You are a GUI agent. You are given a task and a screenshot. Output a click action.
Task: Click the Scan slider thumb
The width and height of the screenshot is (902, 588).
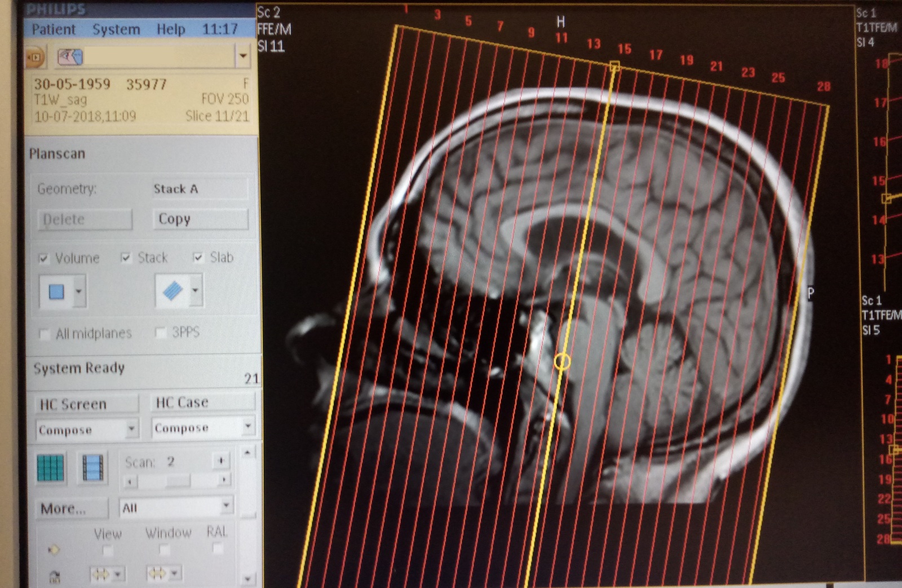178,481
